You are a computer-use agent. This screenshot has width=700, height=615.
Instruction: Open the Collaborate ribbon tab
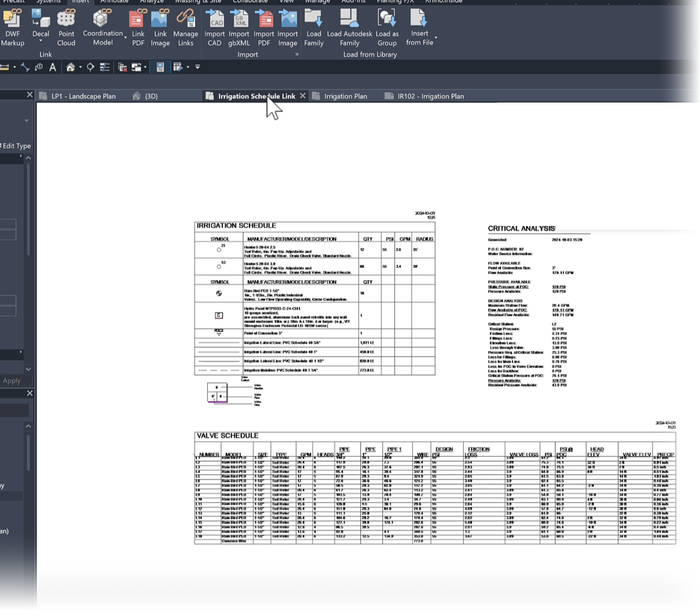pos(250,2)
